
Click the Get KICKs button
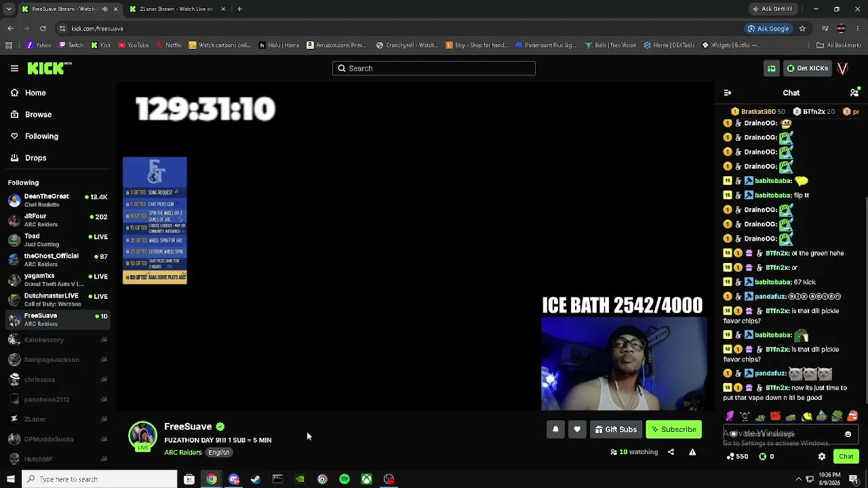[806, 68]
